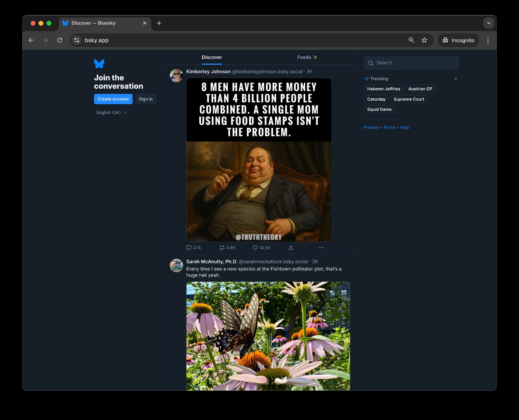The width and height of the screenshot is (519, 420).
Task: Expand the tab search chevron at the top right
Action: click(x=489, y=23)
